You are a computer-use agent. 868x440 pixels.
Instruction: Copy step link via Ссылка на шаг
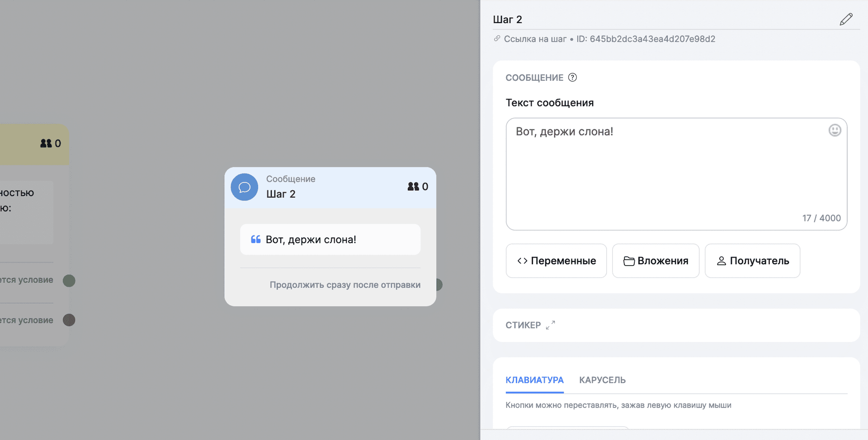tap(535, 39)
